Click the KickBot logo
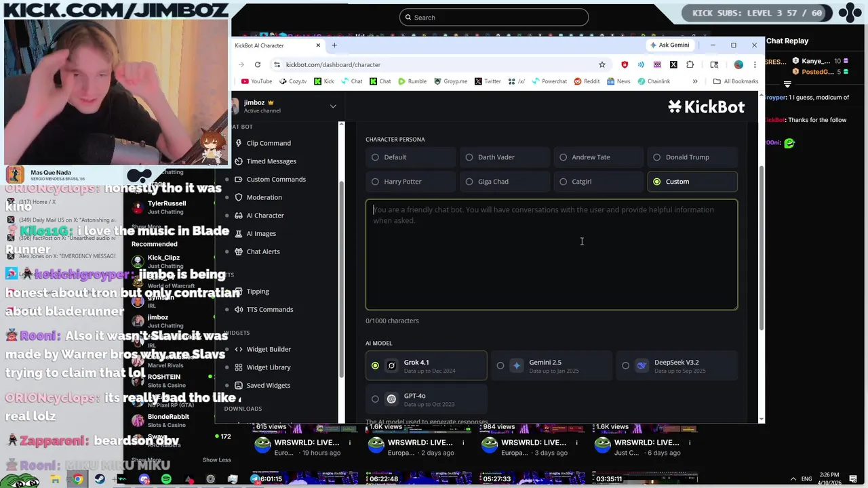 click(706, 106)
